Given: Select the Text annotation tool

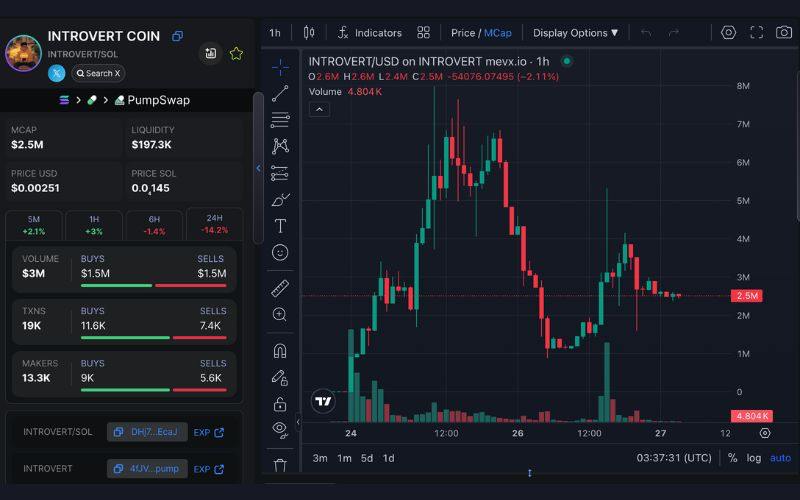Looking at the screenshot, I should (280, 226).
